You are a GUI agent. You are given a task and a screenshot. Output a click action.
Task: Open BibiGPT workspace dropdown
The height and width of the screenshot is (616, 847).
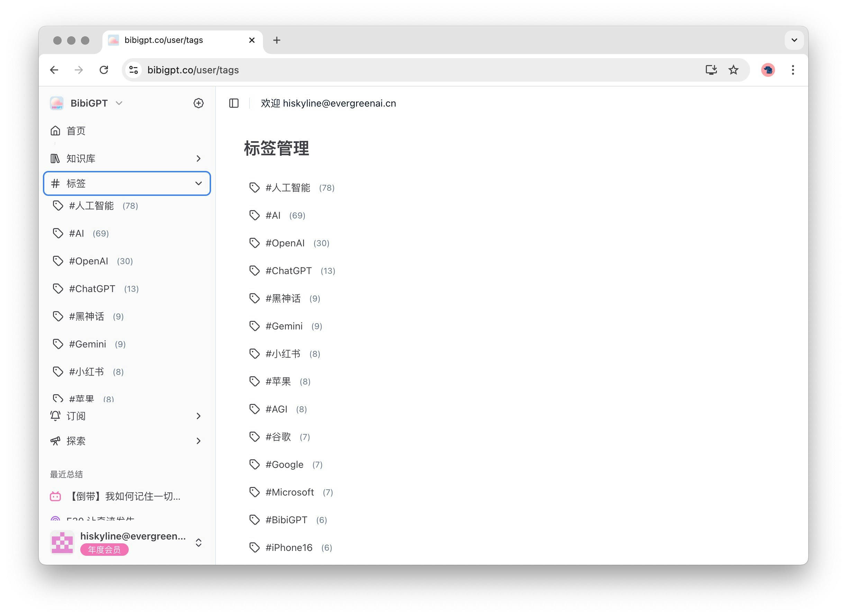(x=119, y=103)
